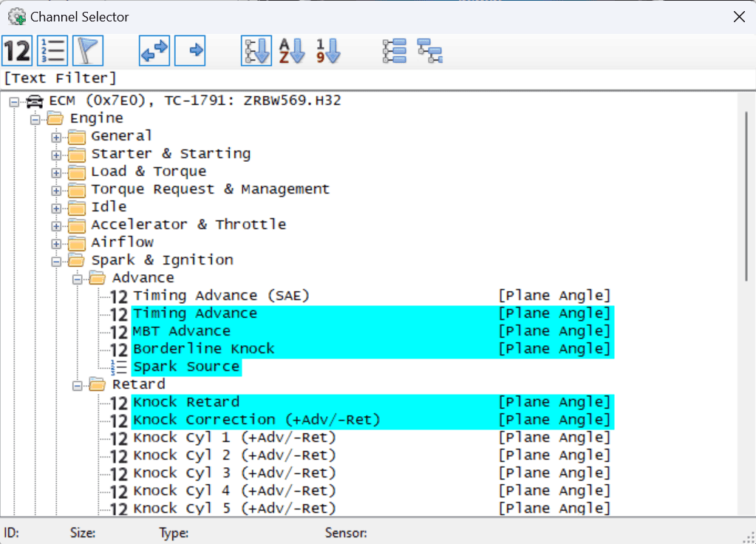Click the car icon beside ECM (0x7E0)
The width and height of the screenshot is (756, 544).
(34, 101)
